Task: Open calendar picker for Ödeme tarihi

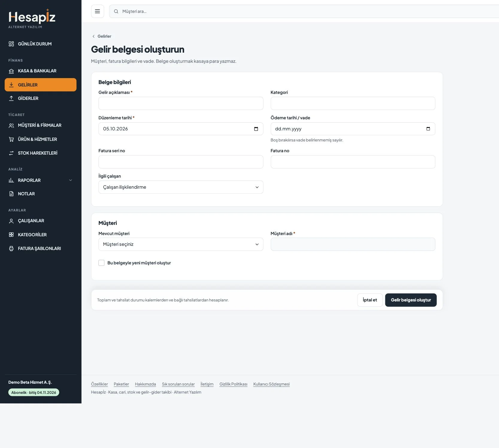Action: tap(428, 129)
